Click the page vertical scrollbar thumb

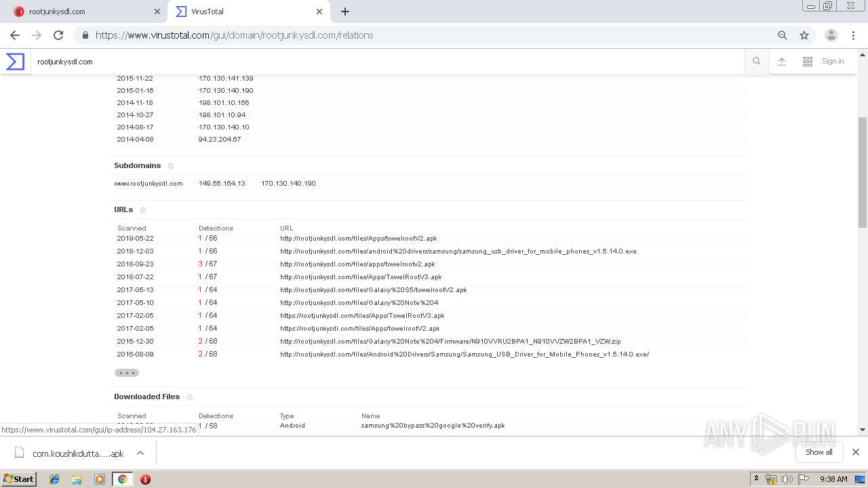[x=863, y=172]
